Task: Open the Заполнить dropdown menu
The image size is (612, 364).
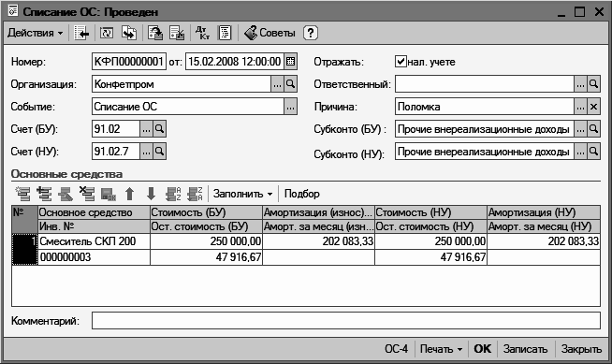Action: coord(242,194)
